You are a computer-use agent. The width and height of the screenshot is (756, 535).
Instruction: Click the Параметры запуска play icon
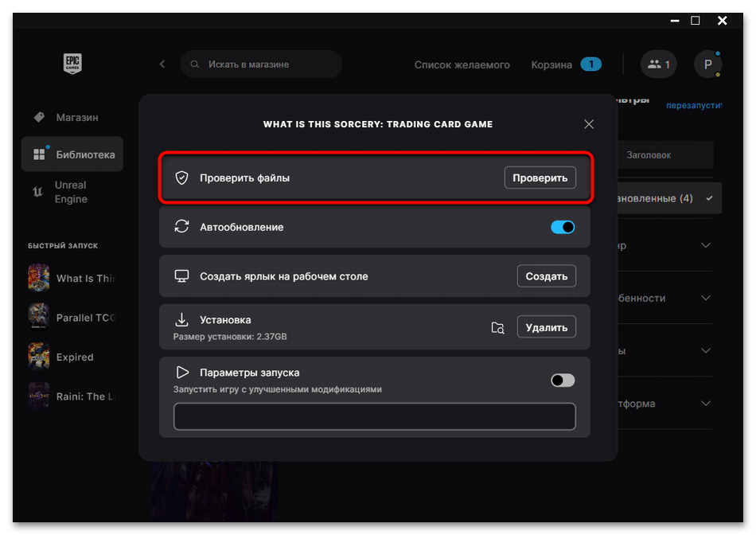(x=182, y=373)
